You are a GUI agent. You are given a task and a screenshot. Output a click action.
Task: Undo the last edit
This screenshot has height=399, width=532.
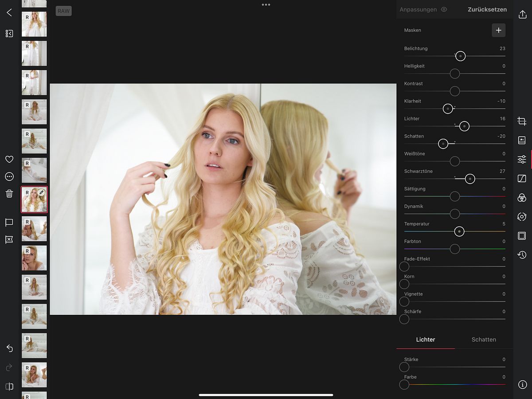(9, 348)
